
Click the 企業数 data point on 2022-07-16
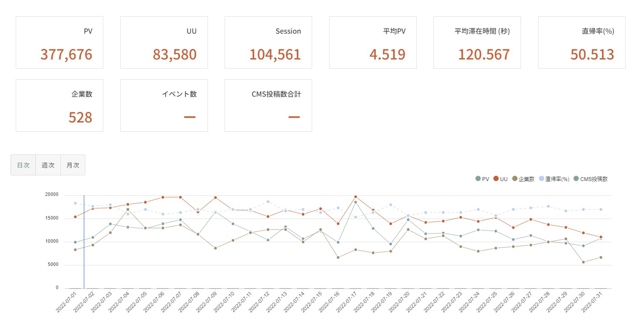[x=338, y=258]
